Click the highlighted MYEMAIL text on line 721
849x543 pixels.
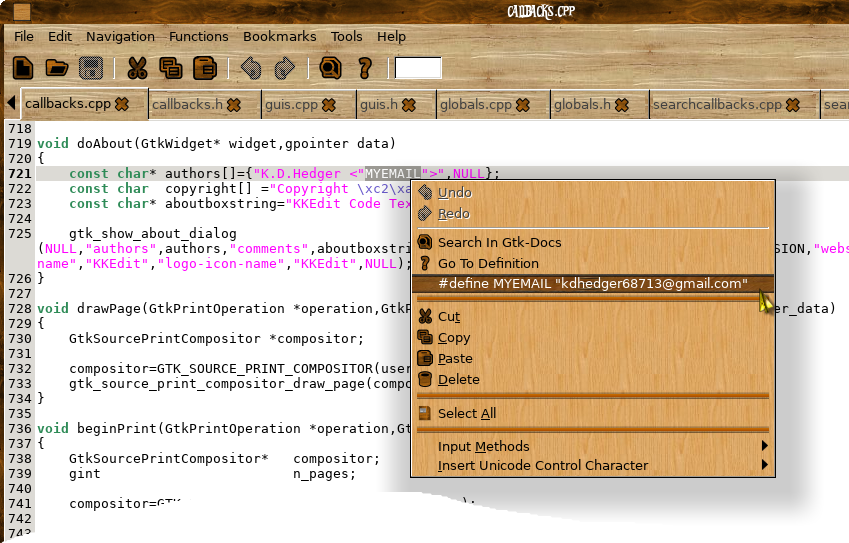[x=393, y=174]
